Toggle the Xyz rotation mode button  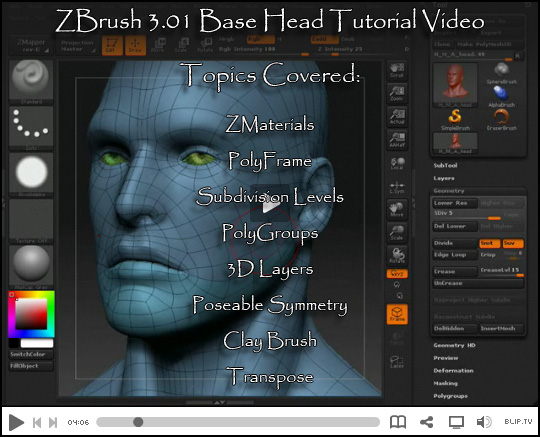click(x=397, y=274)
